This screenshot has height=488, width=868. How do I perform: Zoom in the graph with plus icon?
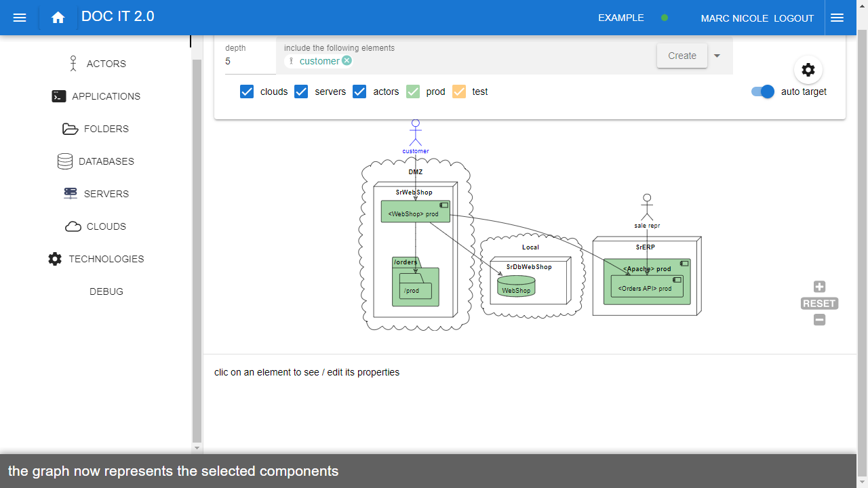(819, 287)
